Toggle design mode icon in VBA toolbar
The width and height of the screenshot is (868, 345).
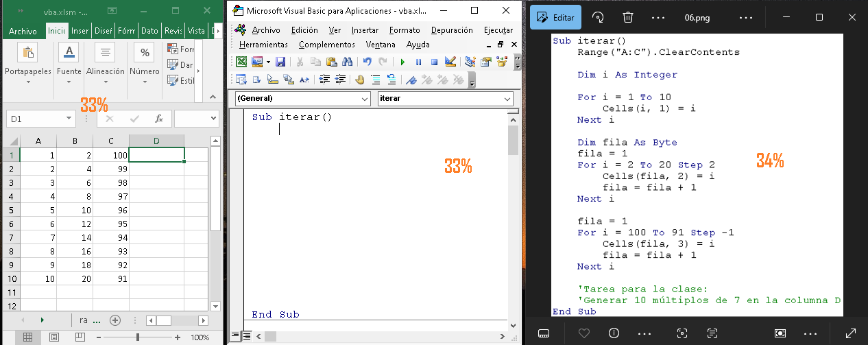450,62
